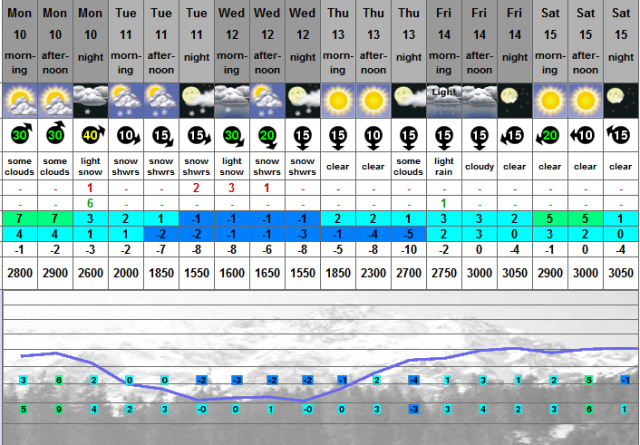Click the 'Thu 13 morning' column header

click(338, 41)
